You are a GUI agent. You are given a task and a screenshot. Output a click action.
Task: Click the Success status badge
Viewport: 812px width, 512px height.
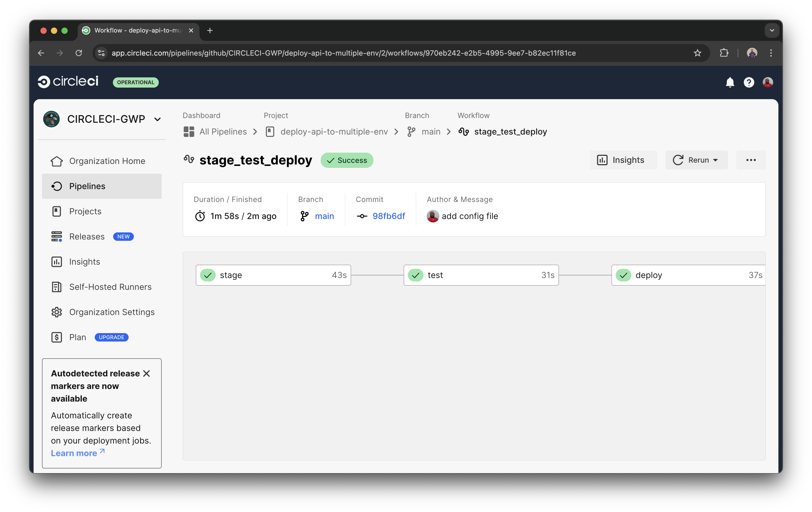point(347,160)
